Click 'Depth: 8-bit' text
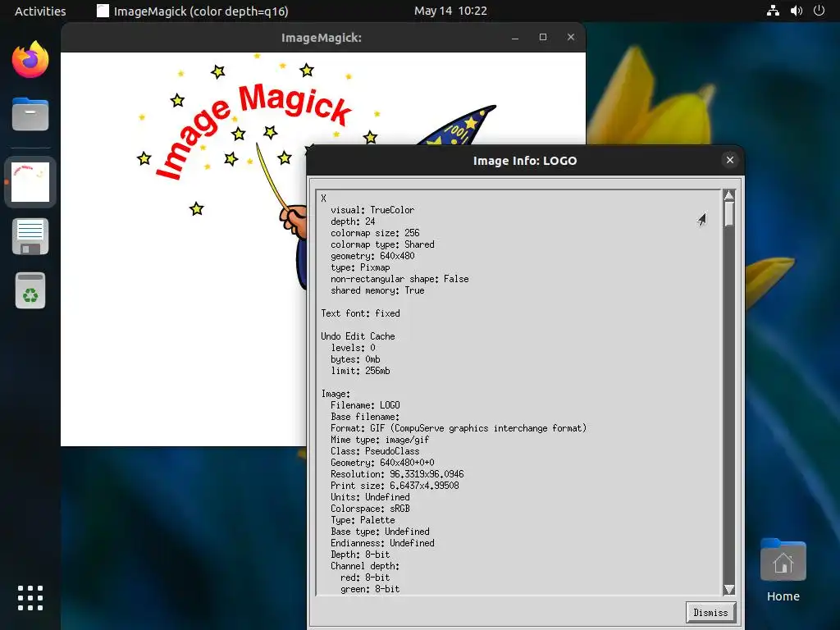This screenshot has width=840, height=630. pos(360,555)
